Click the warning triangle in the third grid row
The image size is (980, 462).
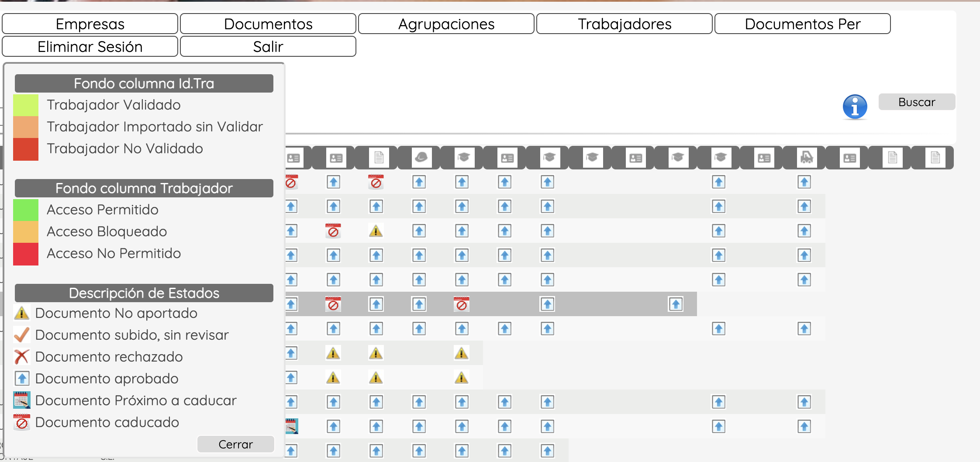point(376,231)
